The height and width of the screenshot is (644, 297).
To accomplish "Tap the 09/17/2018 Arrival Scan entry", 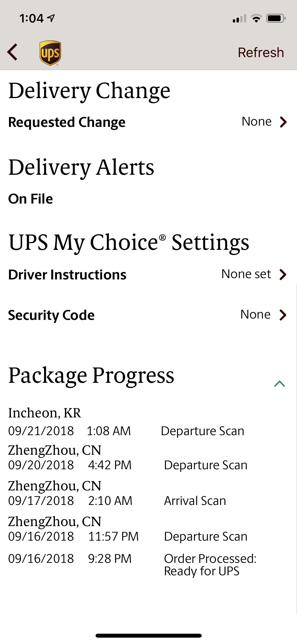I will [x=117, y=494].
